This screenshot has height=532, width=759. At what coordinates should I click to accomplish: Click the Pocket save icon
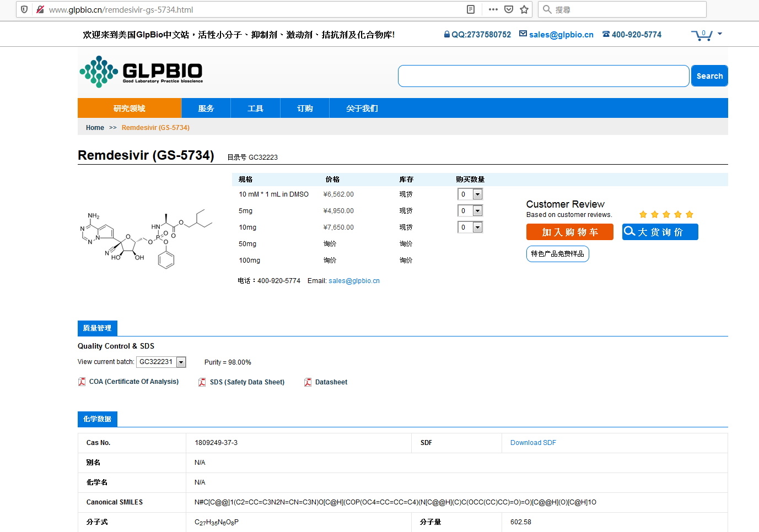click(x=509, y=9)
